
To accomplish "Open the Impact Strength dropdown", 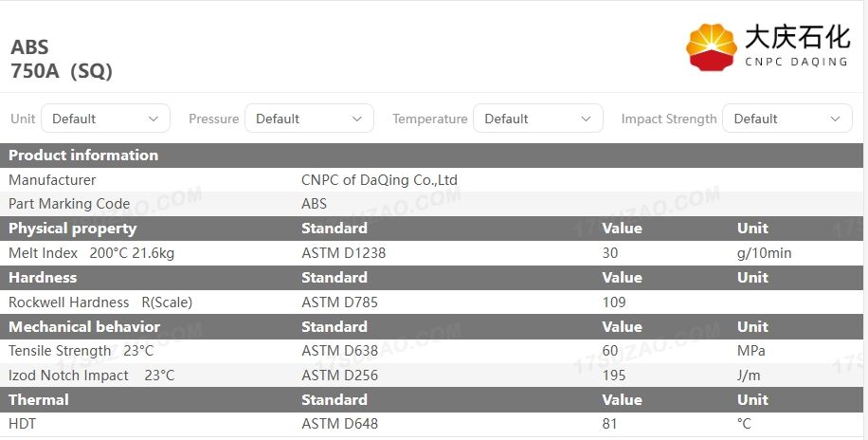I will click(x=786, y=119).
